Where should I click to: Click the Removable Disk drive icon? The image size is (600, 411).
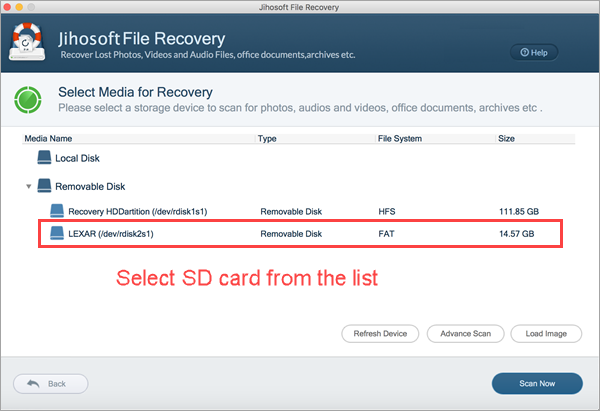tap(44, 186)
